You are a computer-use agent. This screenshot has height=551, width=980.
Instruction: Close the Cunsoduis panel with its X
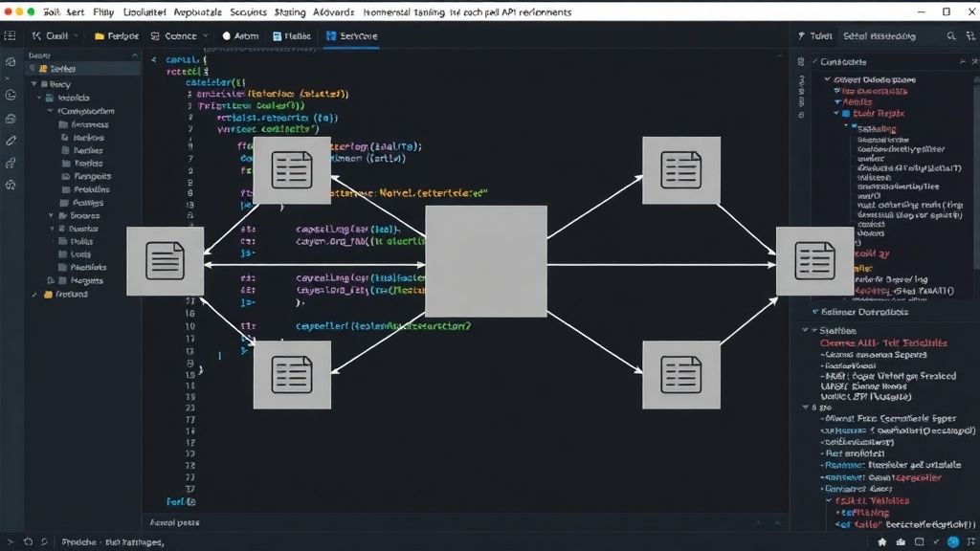click(974, 61)
